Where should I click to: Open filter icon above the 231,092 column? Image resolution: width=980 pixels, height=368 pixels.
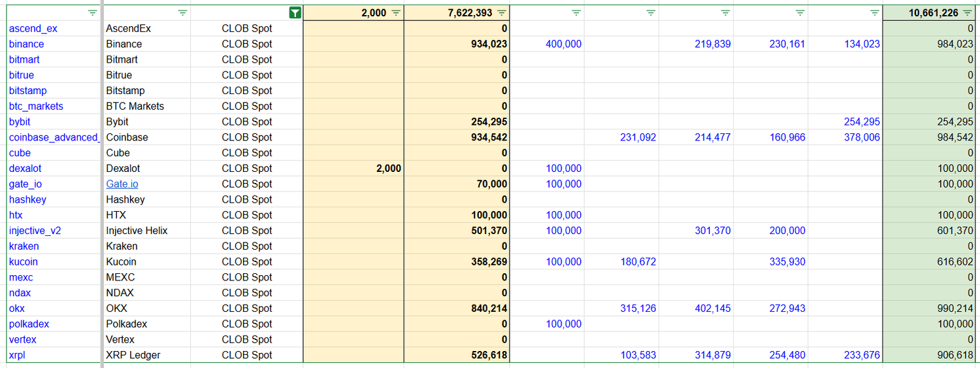coord(650,12)
